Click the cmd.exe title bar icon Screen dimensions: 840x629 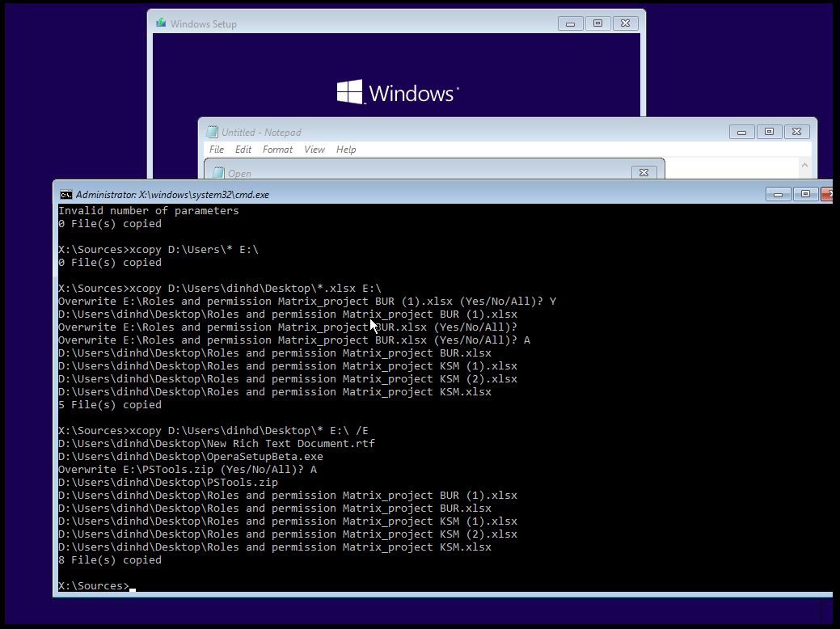66,195
